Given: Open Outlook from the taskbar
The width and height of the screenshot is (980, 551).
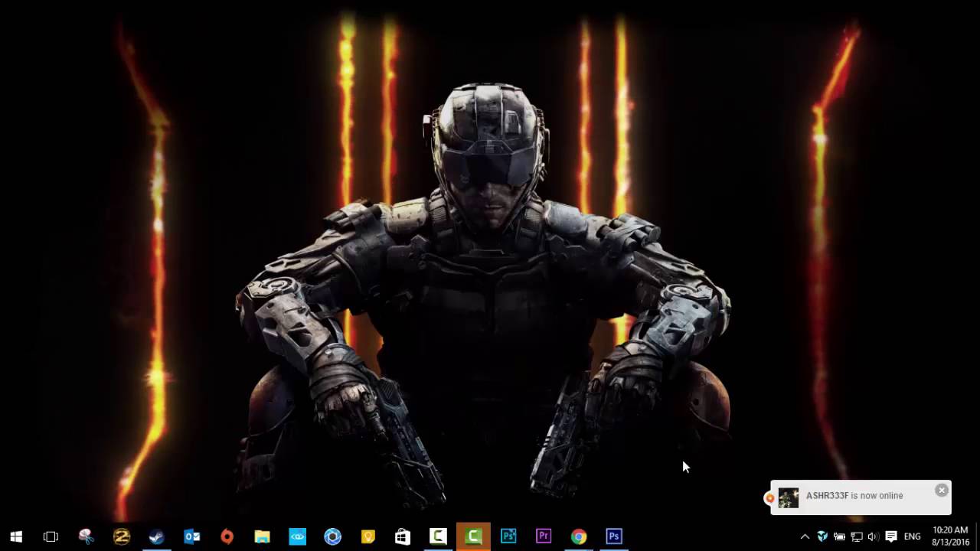Looking at the screenshot, I should tap(191, 536).
